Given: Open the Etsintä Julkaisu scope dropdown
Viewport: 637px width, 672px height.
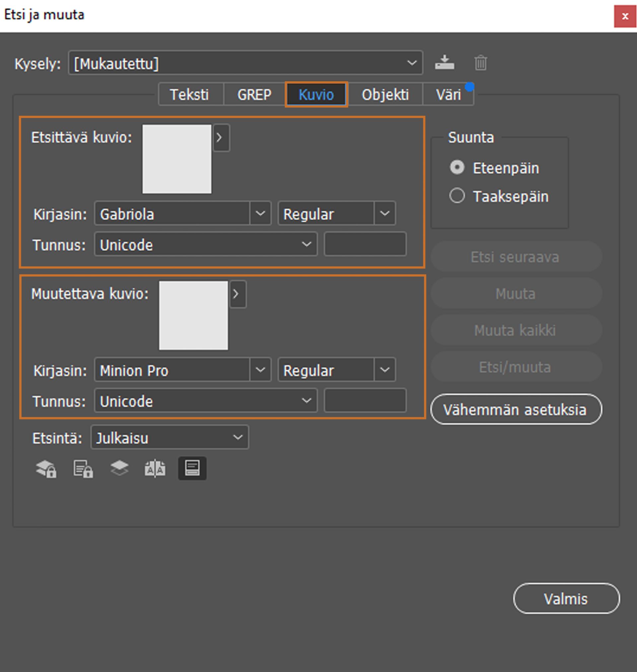Looking at the screenshot, I should point(170,438).
